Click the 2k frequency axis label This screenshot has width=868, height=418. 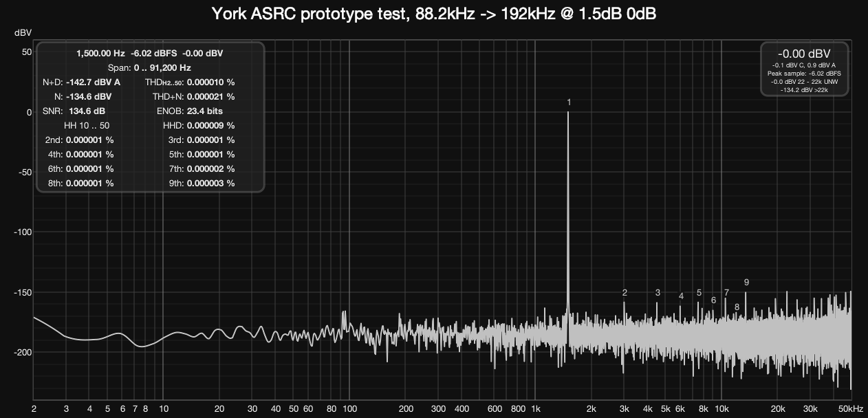[x=592, y=408]
